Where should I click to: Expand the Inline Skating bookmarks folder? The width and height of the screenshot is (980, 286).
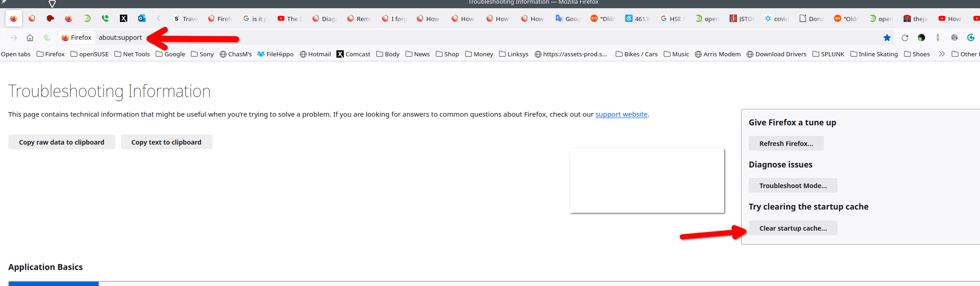874,54
